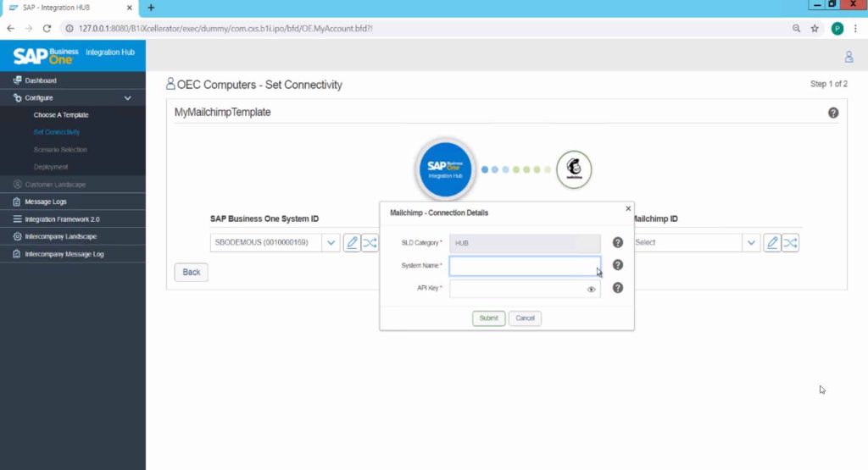Click the Message Logs clipboard icon
Viewport: 868px width, 470px height.
click(x=17, y=202)
